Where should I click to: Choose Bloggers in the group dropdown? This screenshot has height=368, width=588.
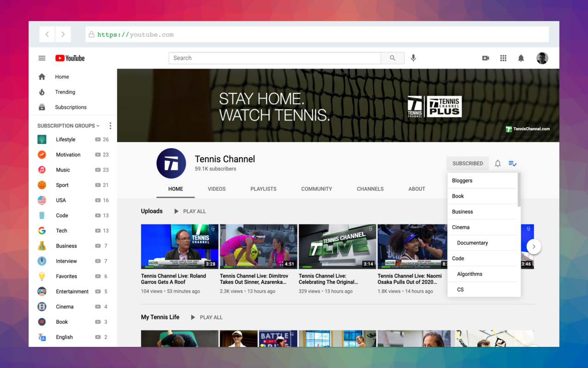[x=482, y=181]
